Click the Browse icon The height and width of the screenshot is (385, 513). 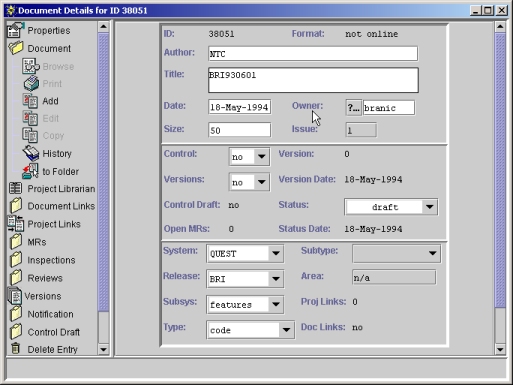tap(31, 66)
